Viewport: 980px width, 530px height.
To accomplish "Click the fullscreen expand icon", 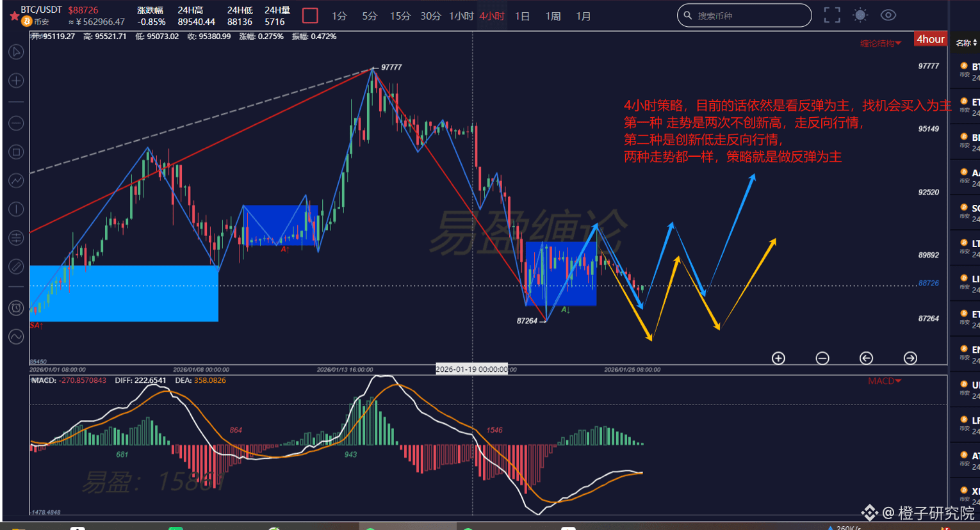I will [x=831, y=15].
